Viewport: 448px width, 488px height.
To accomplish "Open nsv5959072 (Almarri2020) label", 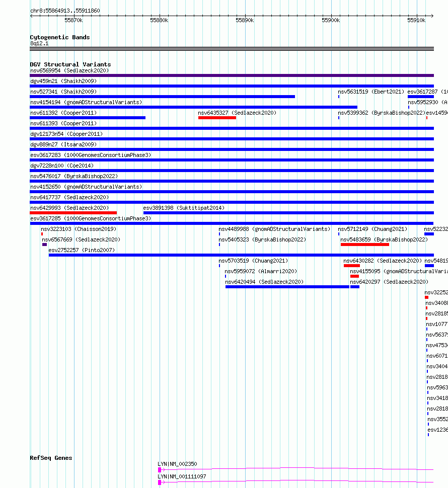I will coord(261,272).
